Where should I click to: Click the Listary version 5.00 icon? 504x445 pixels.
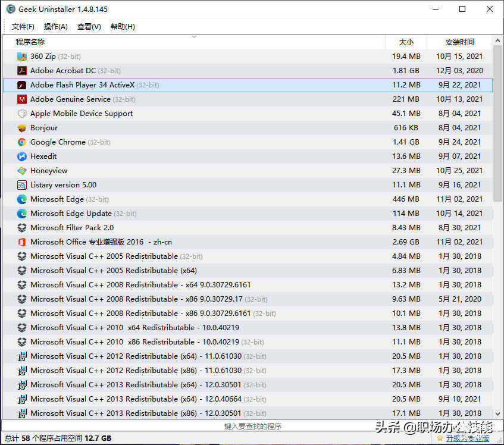click(x=22, y=185)
